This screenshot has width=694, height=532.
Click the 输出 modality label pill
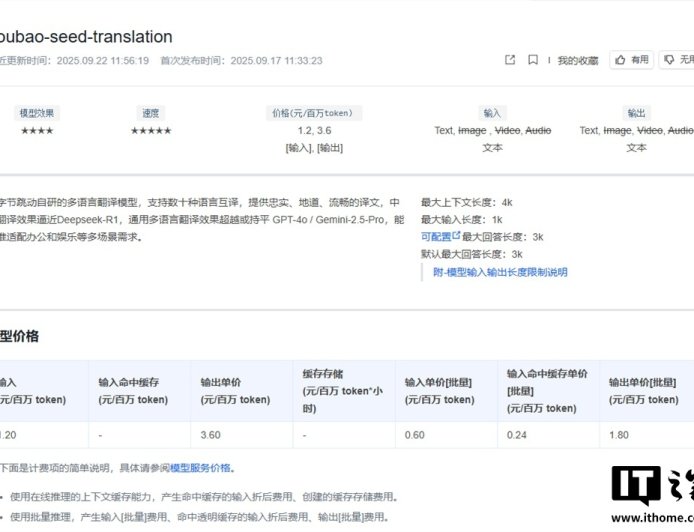point(636,113)
